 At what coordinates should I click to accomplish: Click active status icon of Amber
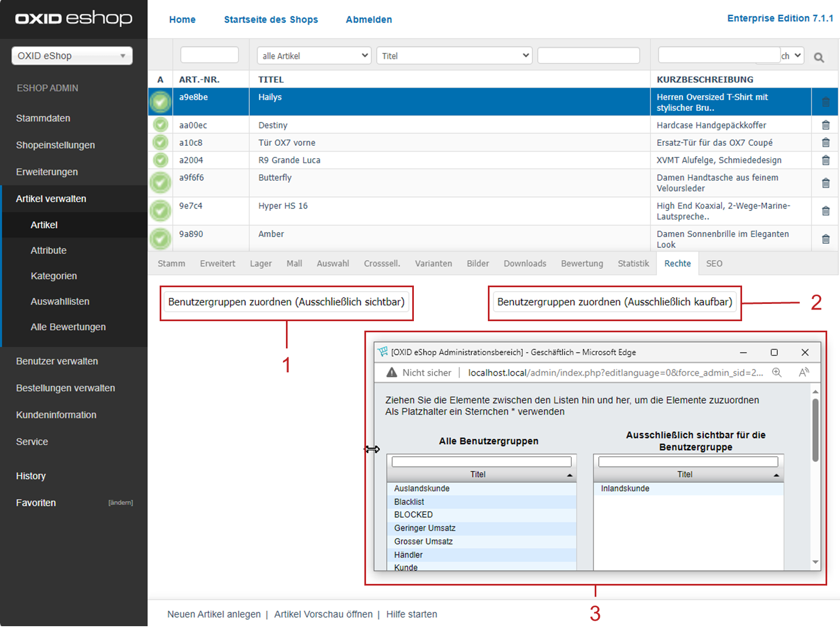click(160, 239)
